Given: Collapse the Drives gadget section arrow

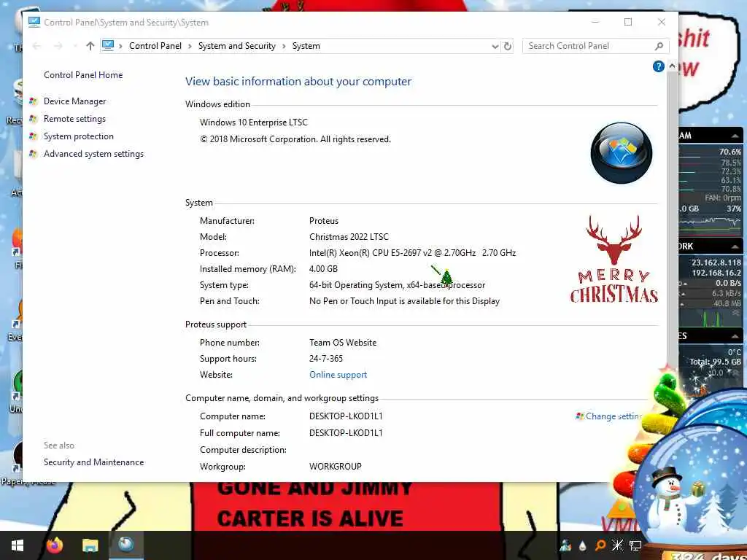Looking at the screenshot, I should click(x=735, y=336).
